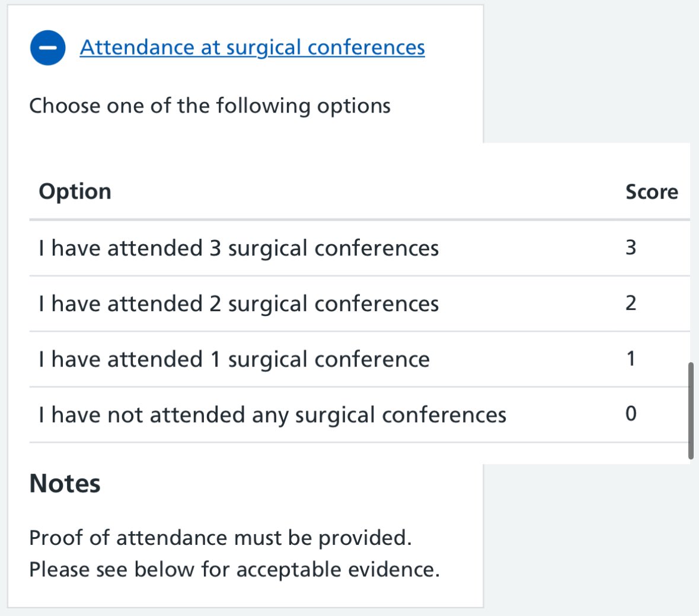Select the 'attended 3 surgical conferences' row text
Screen dimensions: 699x616
tap(238, 248)
